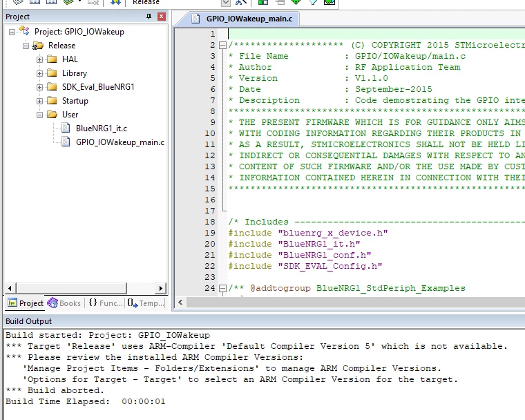Click the Startup folder icon
525x420 pixels.
coord(52,100)
